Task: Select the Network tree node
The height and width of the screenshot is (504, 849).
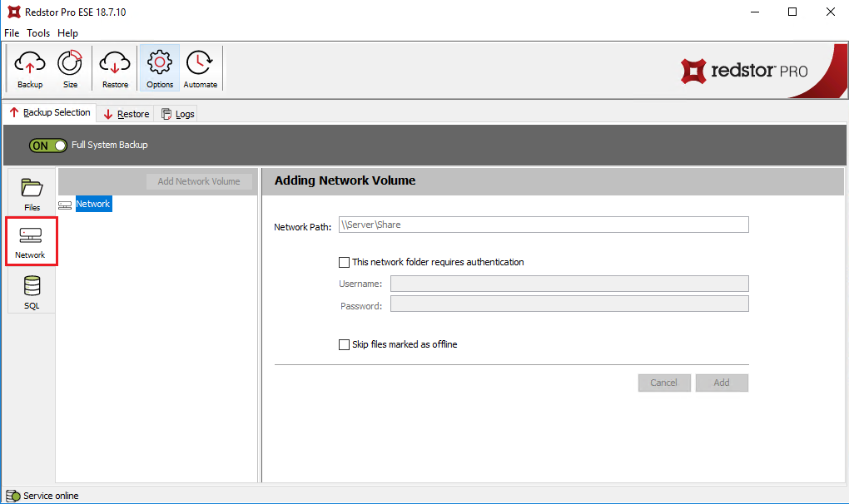Action: (x=93, y=204)
